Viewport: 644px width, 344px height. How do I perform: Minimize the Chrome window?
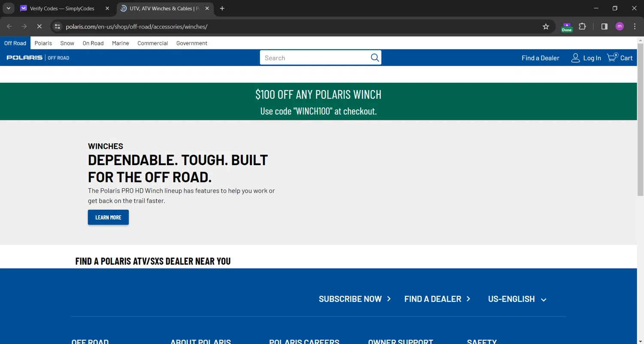coord(596,8)
